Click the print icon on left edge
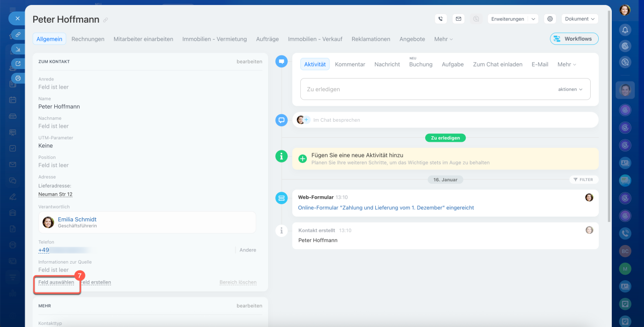Image resolution: width=644 pixels, height=327 pixels. coord(18,78)
